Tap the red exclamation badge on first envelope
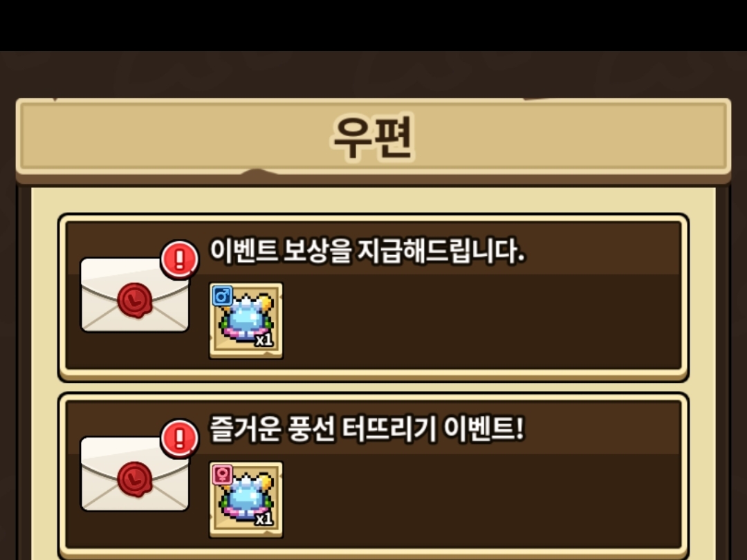This screenshot has width=747, height=560. pos(180,259)
